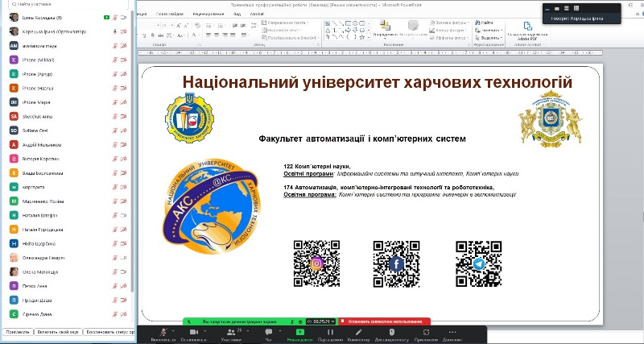
Task: Open the Participants panel icon
Action: coord(232,331)
